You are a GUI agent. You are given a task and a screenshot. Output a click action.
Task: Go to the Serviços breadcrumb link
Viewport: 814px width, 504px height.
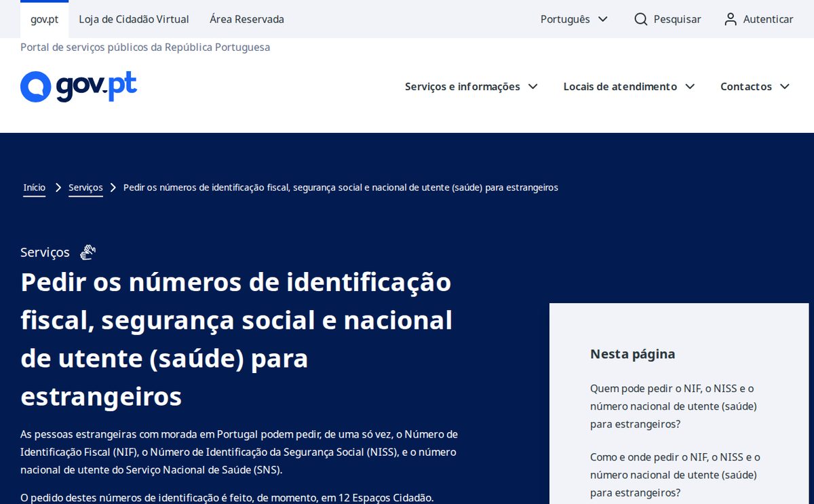point(85,187)
